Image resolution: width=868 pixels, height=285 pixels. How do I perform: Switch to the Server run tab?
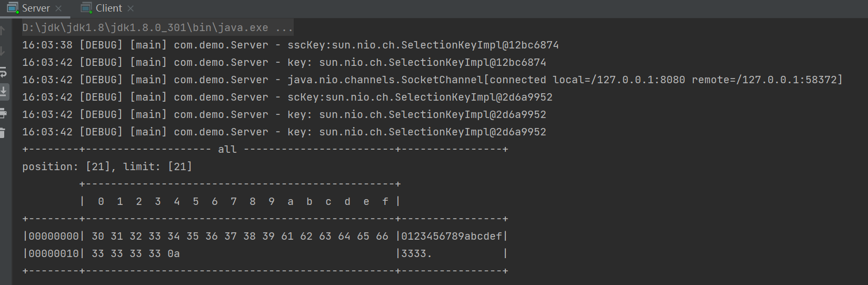click(36, 8)
